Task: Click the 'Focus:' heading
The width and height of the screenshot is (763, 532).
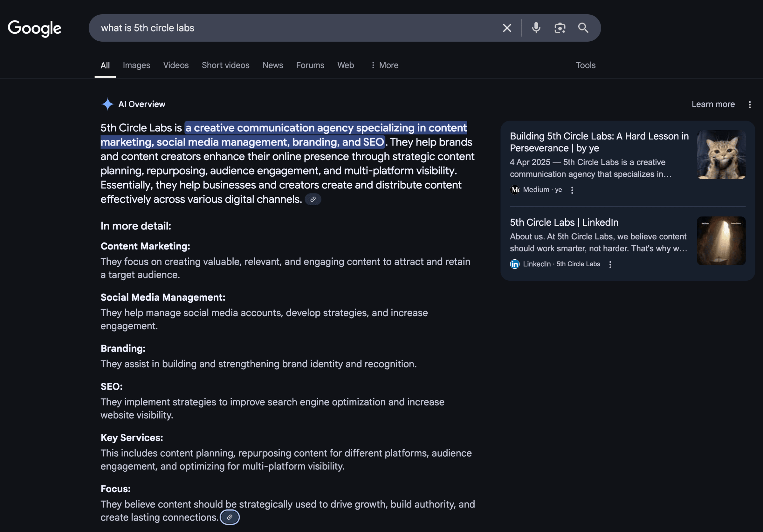Action: [x=116, y=489]
